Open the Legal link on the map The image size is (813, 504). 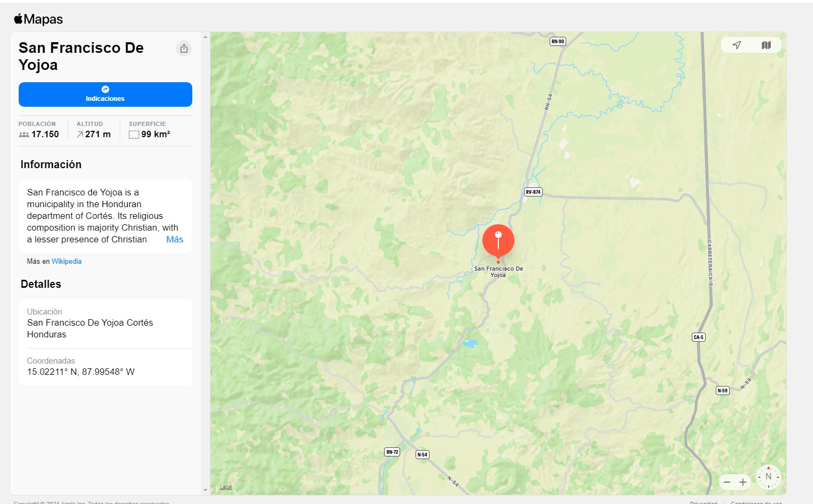point(226,487)
